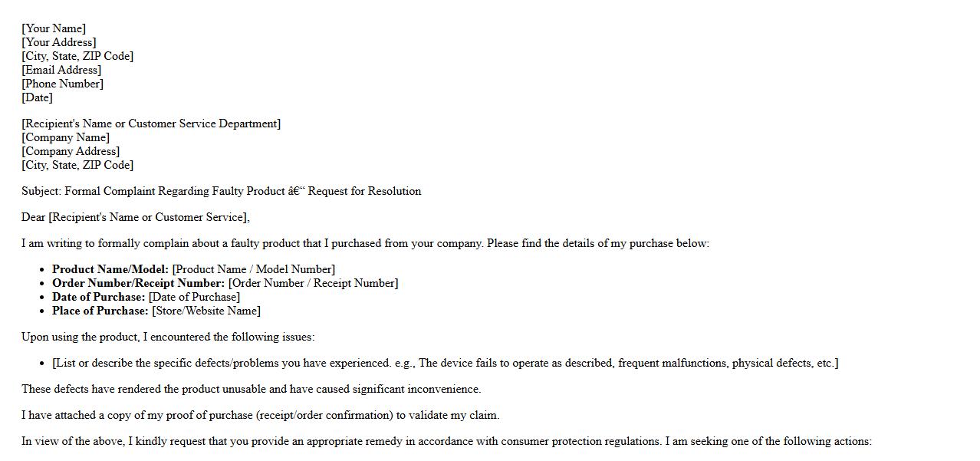Click the Dear [Recipient's Name] salutation
The width and height of the screenshot is (980, 461).
click(136, 217)
